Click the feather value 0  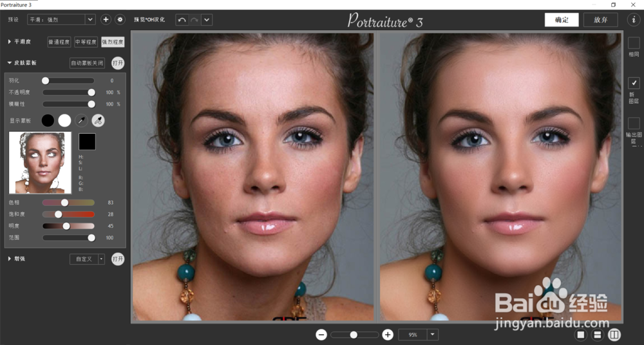tap(111, 81)
